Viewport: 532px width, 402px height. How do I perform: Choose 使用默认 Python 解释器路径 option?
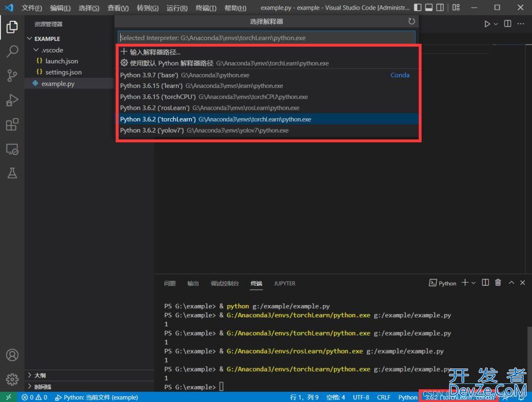coord(268,63)
